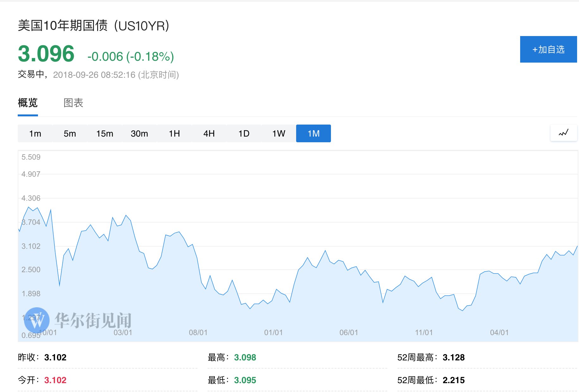Screen dimensions: 579x392
Task: Click the 01/01 date label on chart axis
Action: pos(274,333)
